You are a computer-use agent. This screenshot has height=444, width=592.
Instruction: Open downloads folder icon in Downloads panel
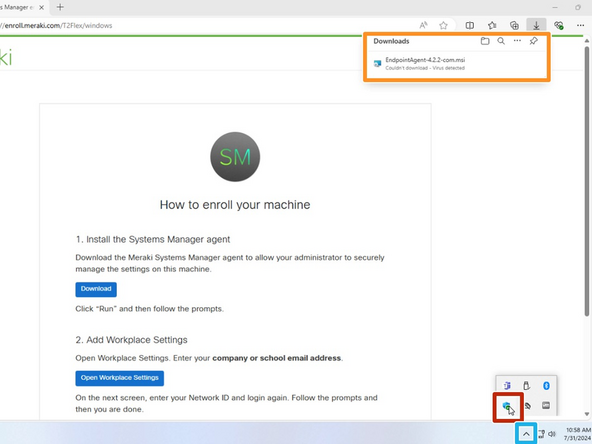pos(485,41)
